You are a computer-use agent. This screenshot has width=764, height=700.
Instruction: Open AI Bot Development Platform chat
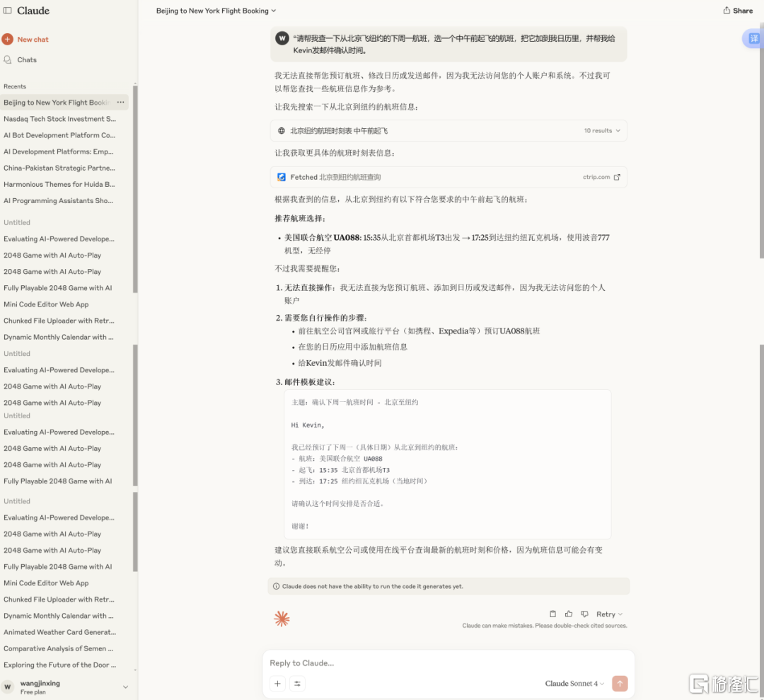click(x=60, y=135)
